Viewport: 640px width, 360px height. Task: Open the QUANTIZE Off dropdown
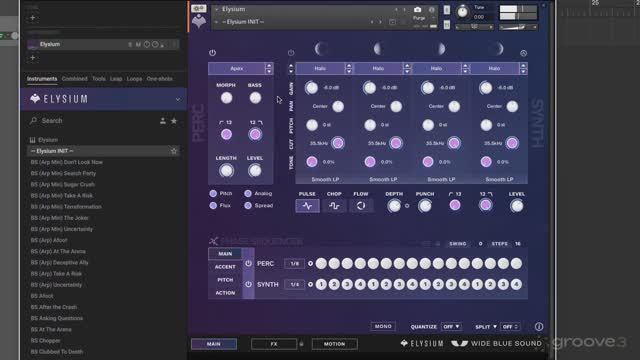click(x=451, y=327)
